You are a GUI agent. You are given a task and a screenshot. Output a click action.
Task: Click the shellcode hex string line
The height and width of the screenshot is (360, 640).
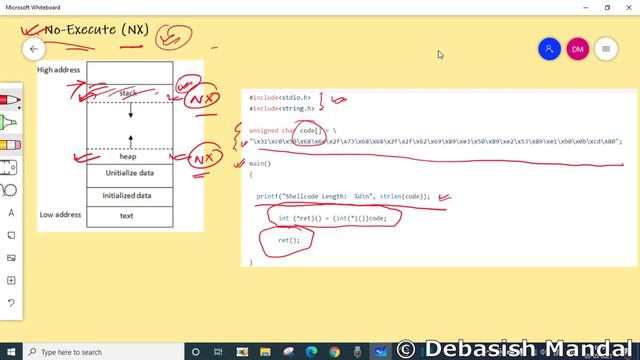436,142
